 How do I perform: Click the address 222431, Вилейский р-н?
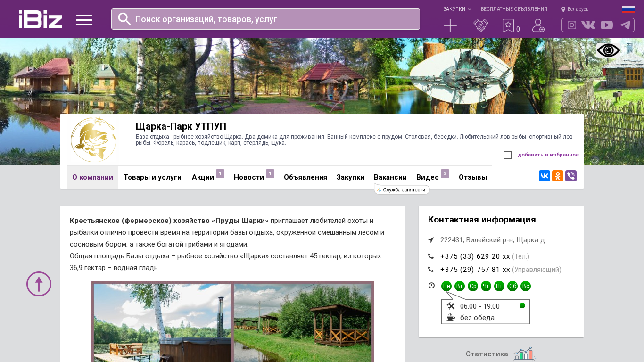(493, 240)
